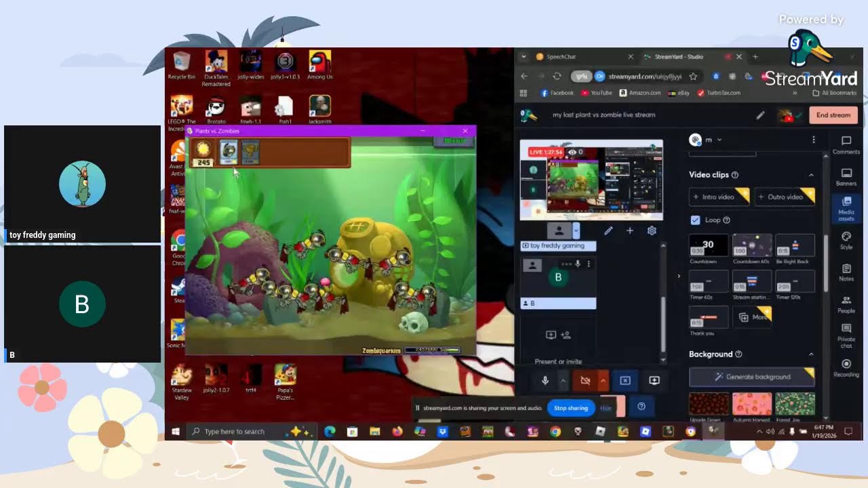Open Style panel in StreamYard sidebar
This screenshot has width=868, height=488.
(x=846, y=241)
